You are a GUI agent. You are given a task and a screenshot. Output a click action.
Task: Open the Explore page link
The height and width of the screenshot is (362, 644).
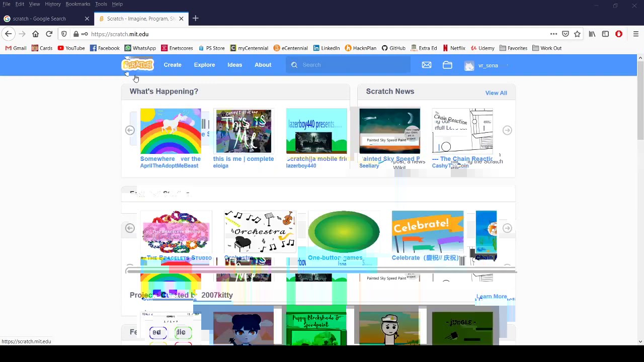click(204, 65)
